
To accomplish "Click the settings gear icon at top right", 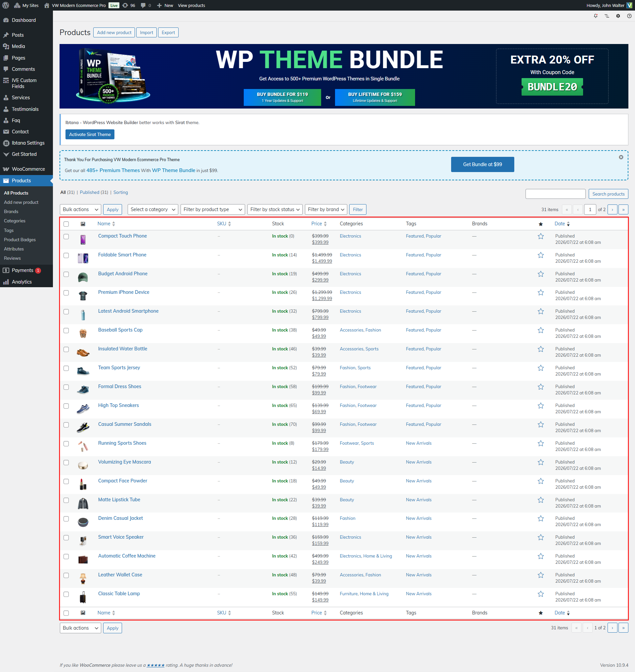I will (618, 16).
